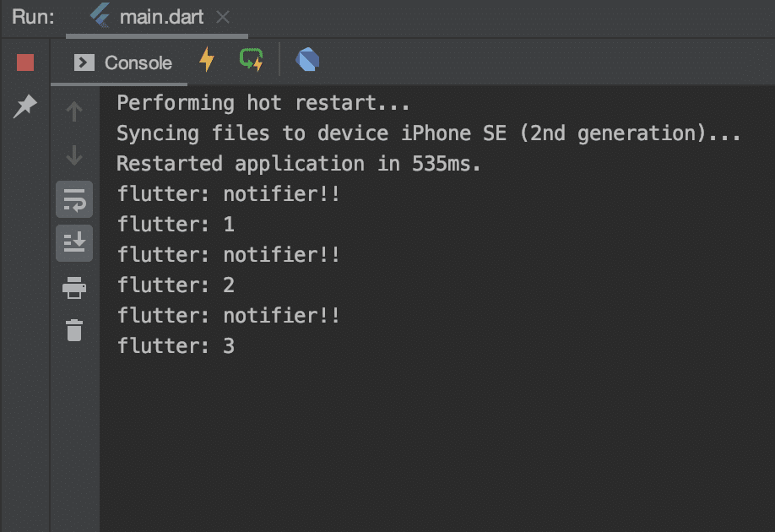
Task: Jump down the stack trace arrow
Action: pyautogui.click(x=74, y=155)
